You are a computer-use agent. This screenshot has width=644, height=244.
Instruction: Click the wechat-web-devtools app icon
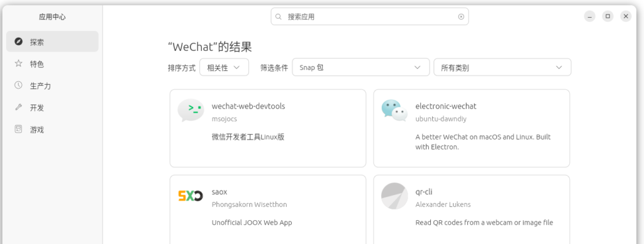[x=191, y=110]
